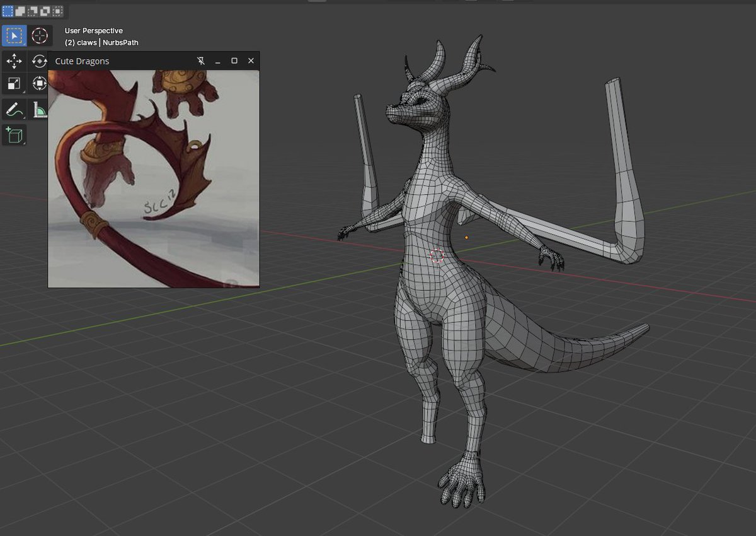Switch selection mode to Subtract
The width and height of the screenshot is (756, 536).
click(x=33, y=11)
